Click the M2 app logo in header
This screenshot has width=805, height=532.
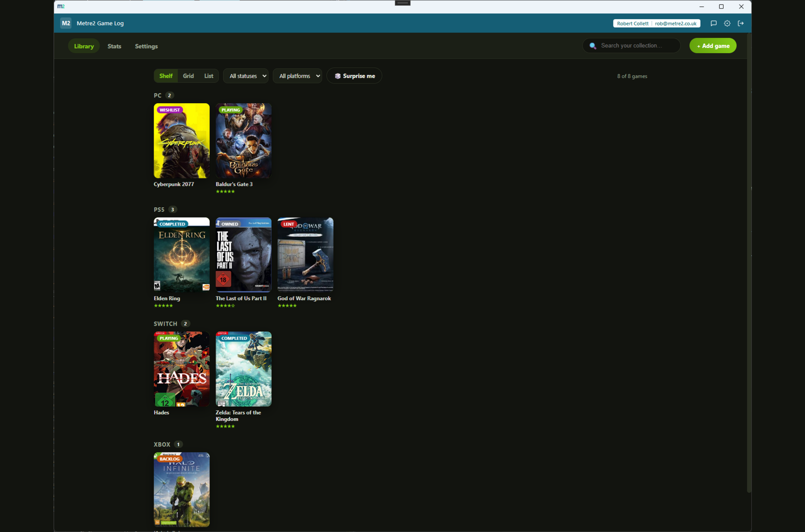pos(66,23)
